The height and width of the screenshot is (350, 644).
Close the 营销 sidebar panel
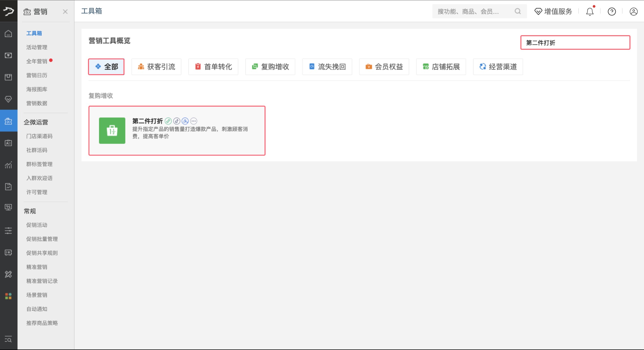(x=65, y=12)
